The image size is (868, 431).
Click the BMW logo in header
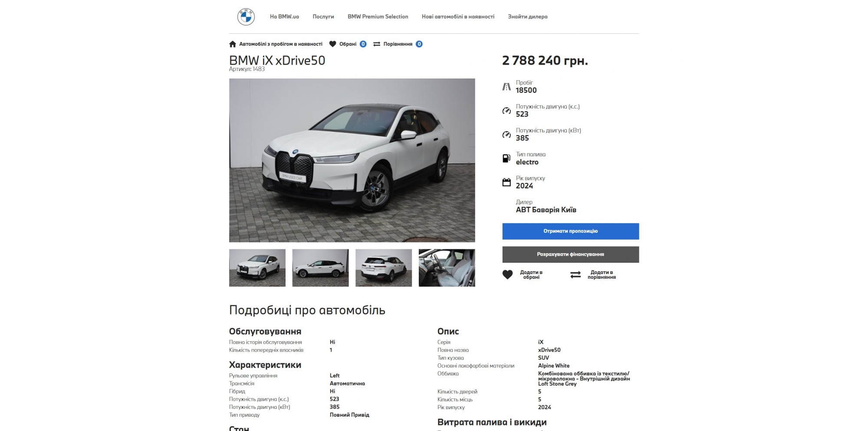pos(246,17)
